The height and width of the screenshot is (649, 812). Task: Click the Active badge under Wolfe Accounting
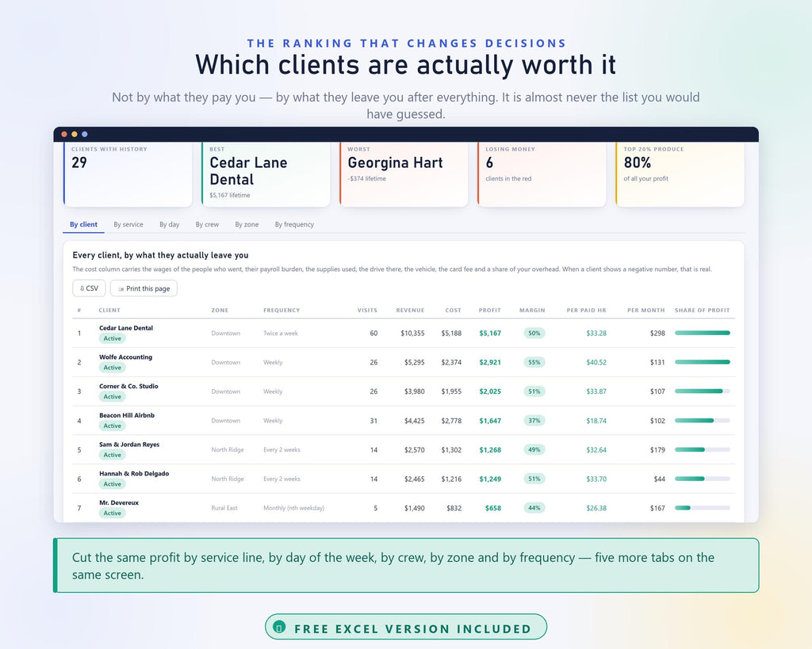tap(112, 368)
